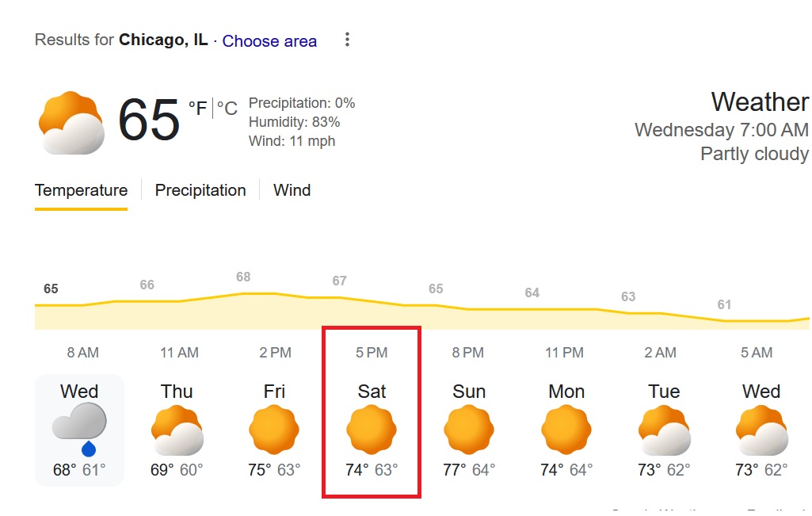Click the 5 PM time label

[372, 353]
